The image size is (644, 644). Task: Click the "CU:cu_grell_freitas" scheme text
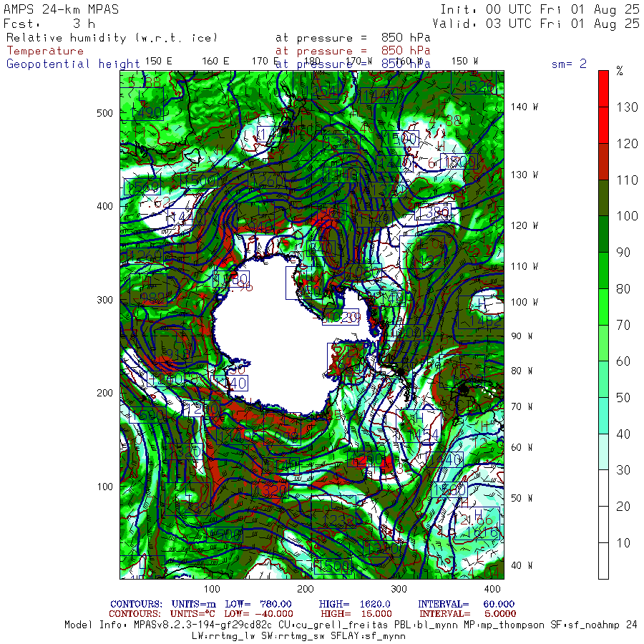coord(333,625)
